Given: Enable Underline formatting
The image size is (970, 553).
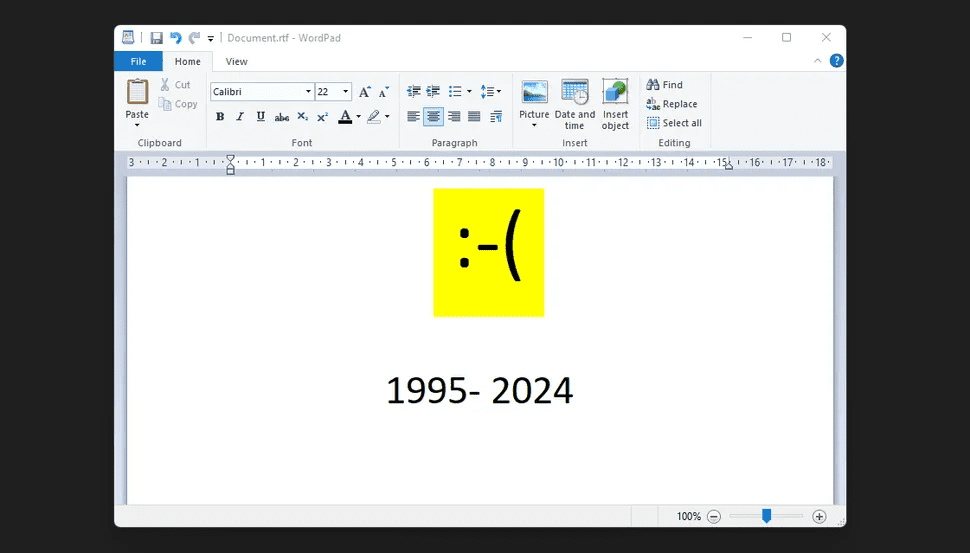Looking at the screenshot, I should (261, 117).
